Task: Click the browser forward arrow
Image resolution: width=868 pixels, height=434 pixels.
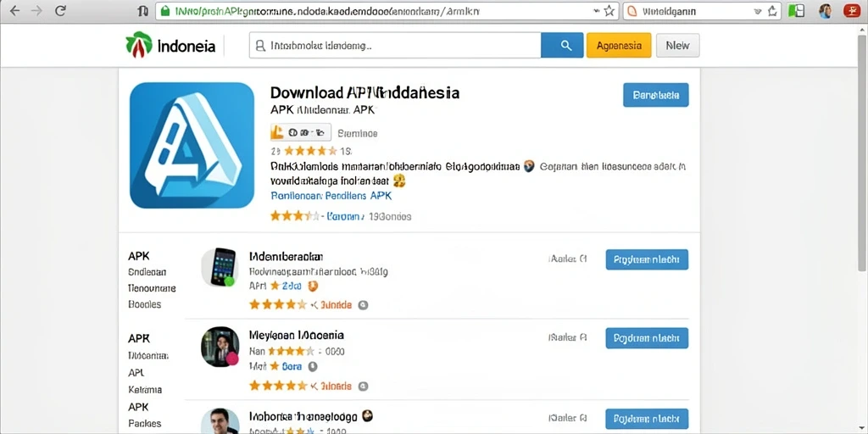Action: point(37,10)
